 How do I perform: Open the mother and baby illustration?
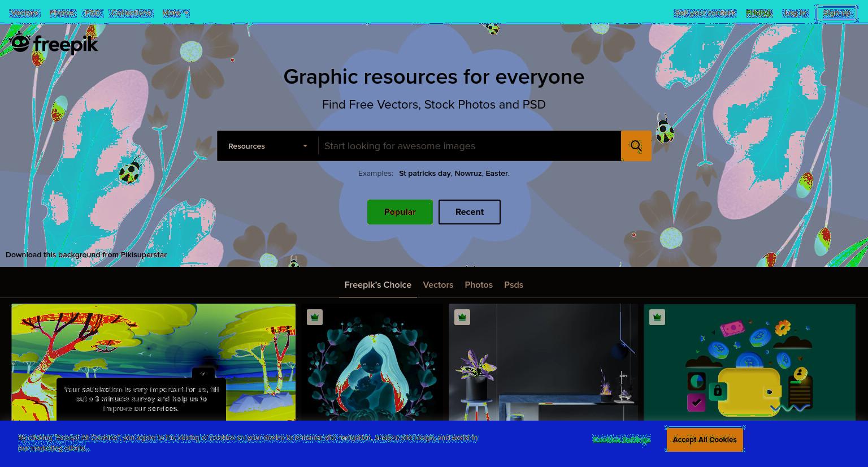point(372,362)
